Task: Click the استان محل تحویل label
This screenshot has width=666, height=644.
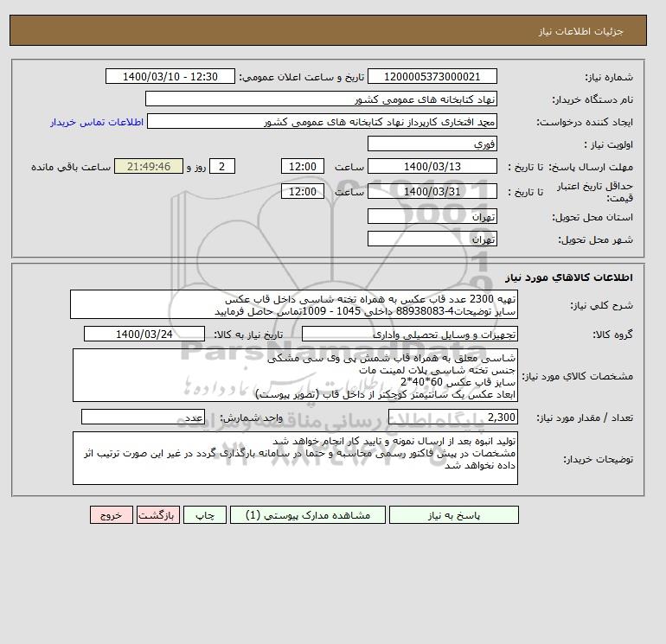Action: point(592,217)
